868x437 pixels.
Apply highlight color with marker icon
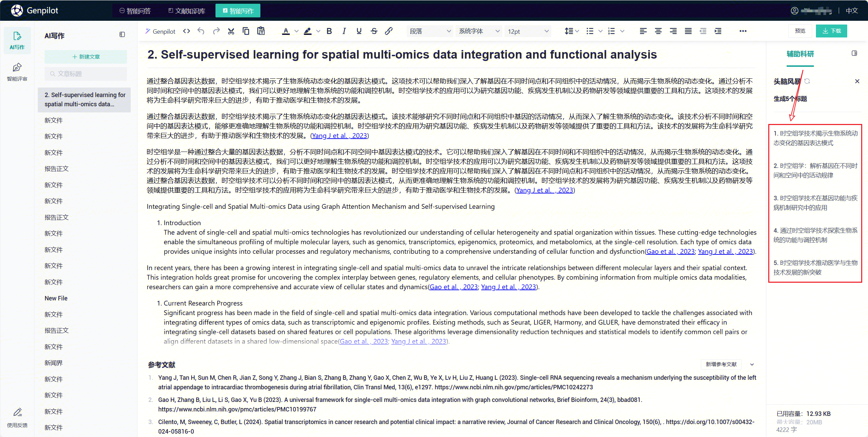(x=307, y=31)
